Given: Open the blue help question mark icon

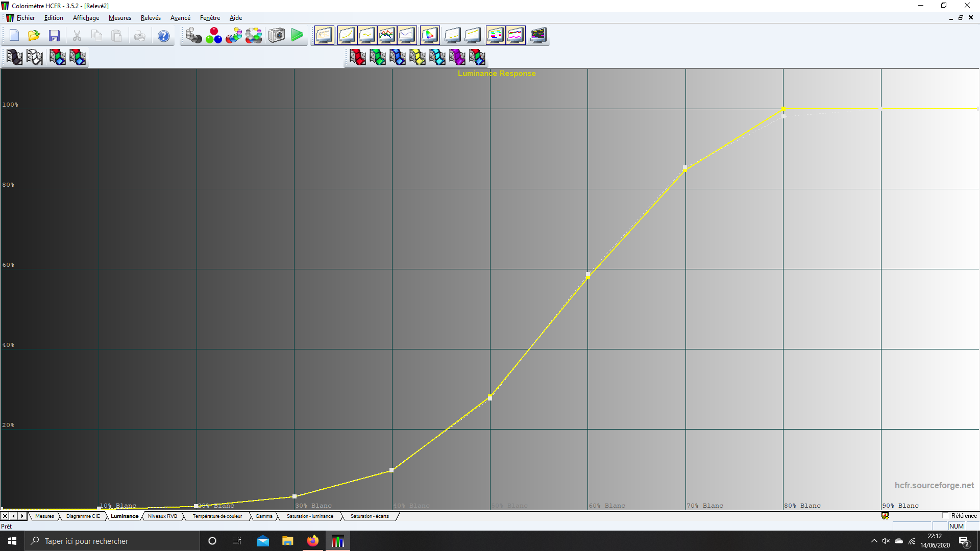Looking at the screenshot, I should 163,36.
